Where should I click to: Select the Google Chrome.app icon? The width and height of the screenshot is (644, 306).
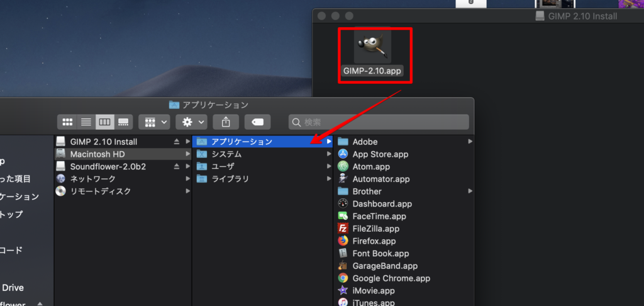point(343,278)
